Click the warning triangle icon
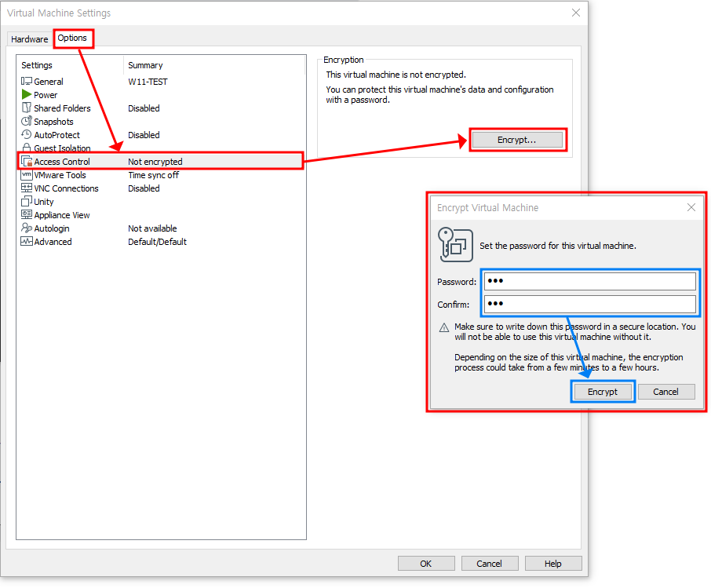Viewport: 711px width, 588px height. tap(444, 327)
